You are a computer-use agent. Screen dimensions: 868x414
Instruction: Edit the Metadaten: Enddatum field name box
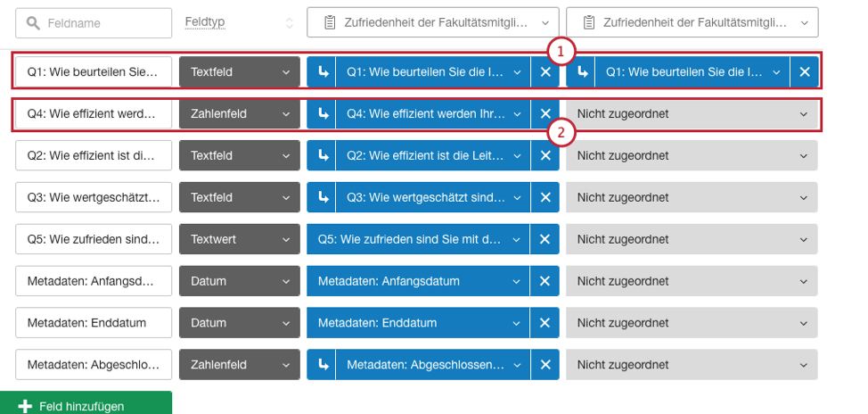[94, 323]
